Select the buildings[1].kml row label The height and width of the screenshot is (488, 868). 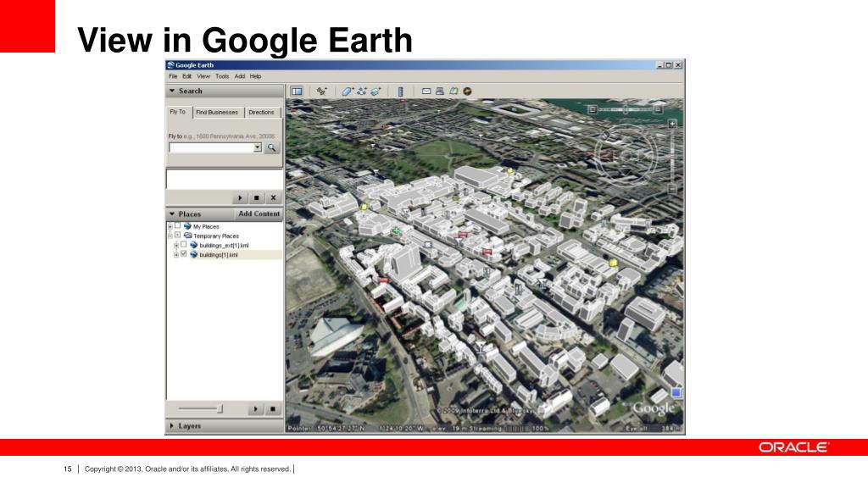[219, 255]
